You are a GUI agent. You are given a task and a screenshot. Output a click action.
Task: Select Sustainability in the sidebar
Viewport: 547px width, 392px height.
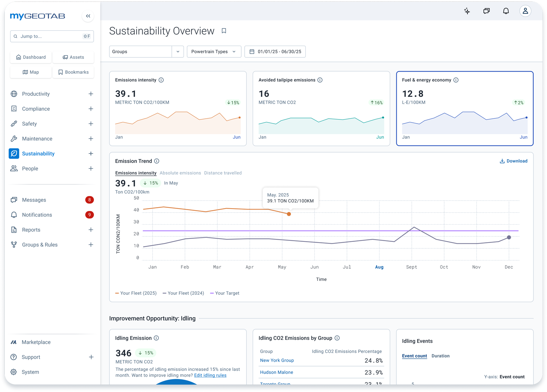click(x=38, y=153)
